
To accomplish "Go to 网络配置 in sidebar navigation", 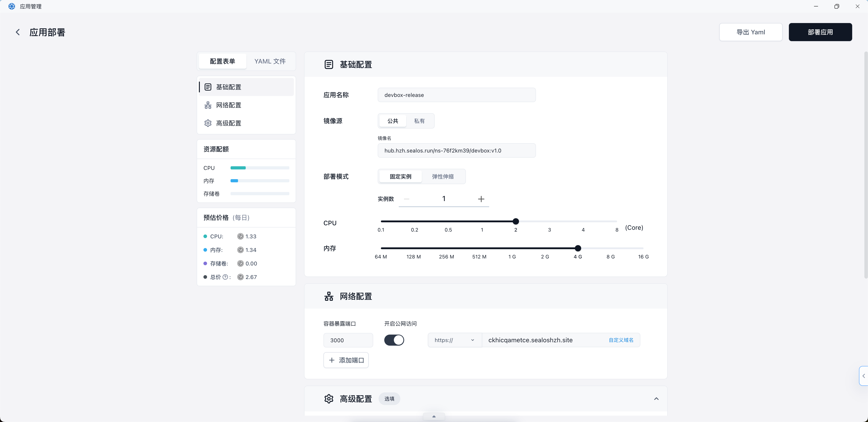I will tap(246, 105).
